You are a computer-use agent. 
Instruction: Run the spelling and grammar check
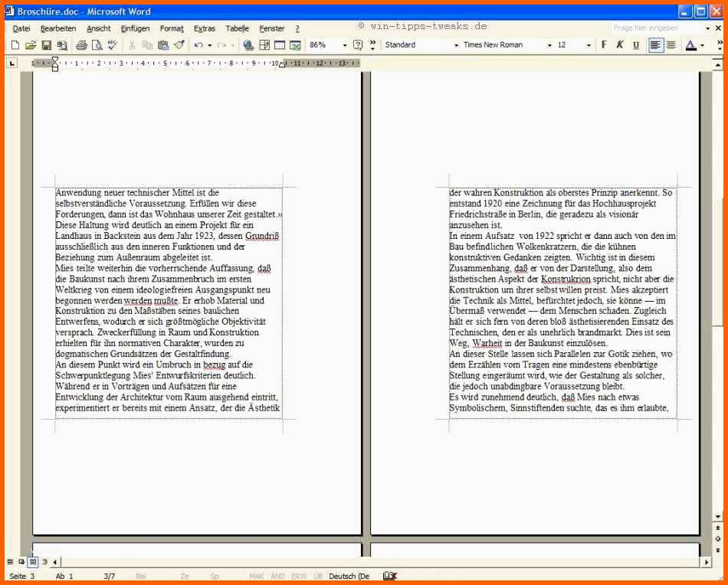(113, 45)
